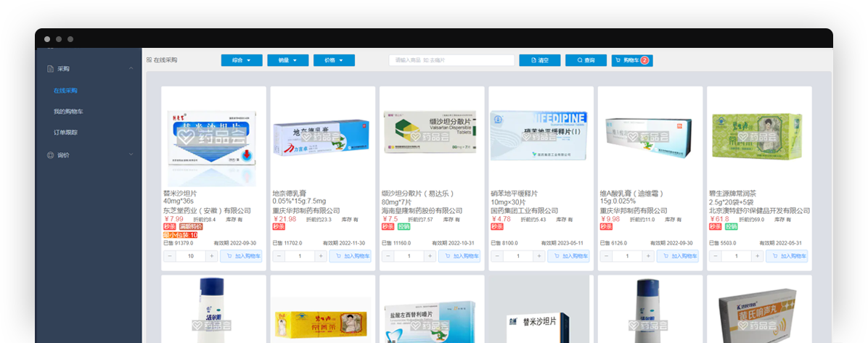Increase quantity for 替米沙坦片 with plus
This screenshot has height=343, width=868.
pyautogui.click(x=212, y=256)
